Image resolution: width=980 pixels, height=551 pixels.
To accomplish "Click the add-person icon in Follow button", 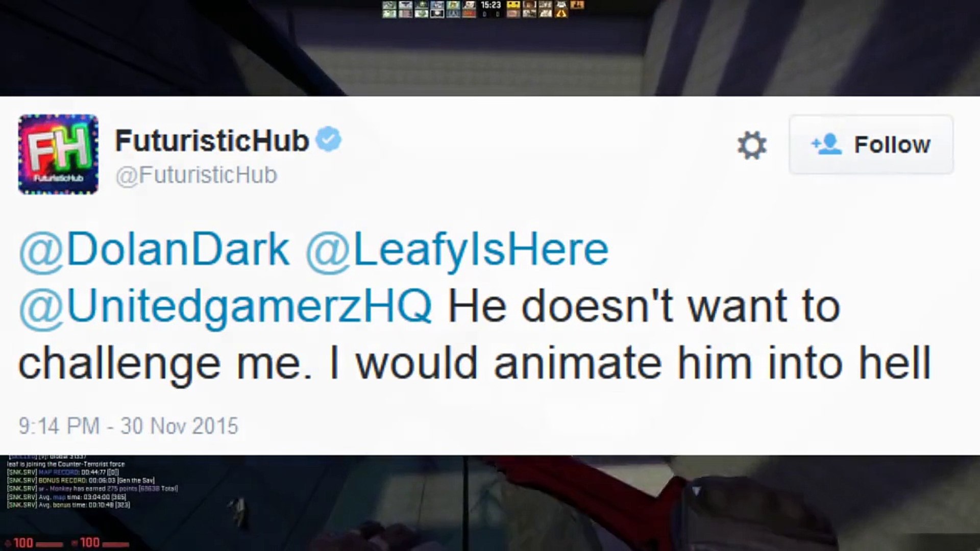I will pyautogui.click(x=826, y=144).
